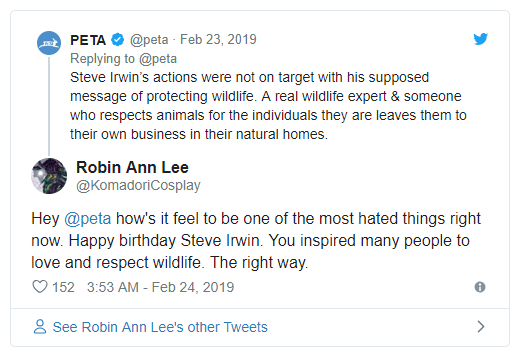The width and height of the screenshot is (523, 361).
Task: Click See Robin Ann Lee's other Tweets
Action: click(160, 327)
